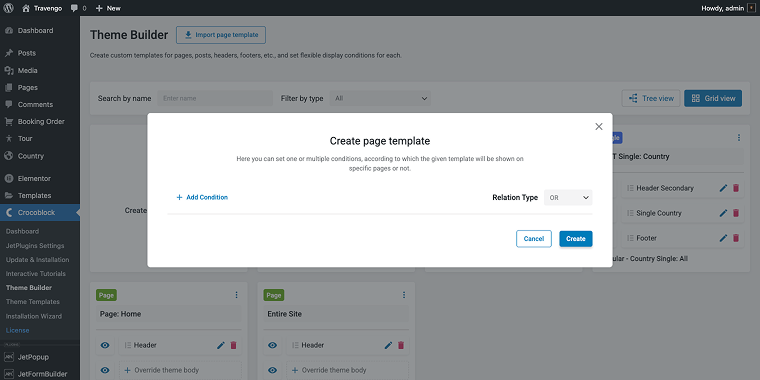Image resolution: width=760 pixels, height=380 pixels.
Task: Toggle Header visibility in Page: Home
Action: [x=105, y=345]
